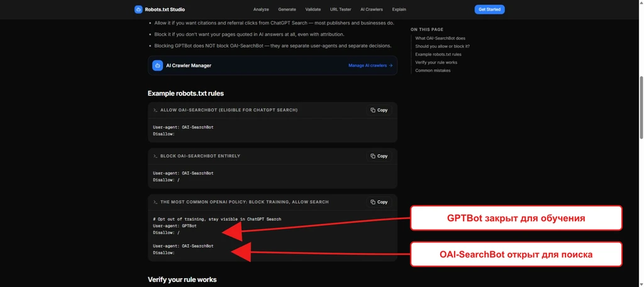
Task: Jump to Verify your rule works in sidebar
Action: click(436, 62)
